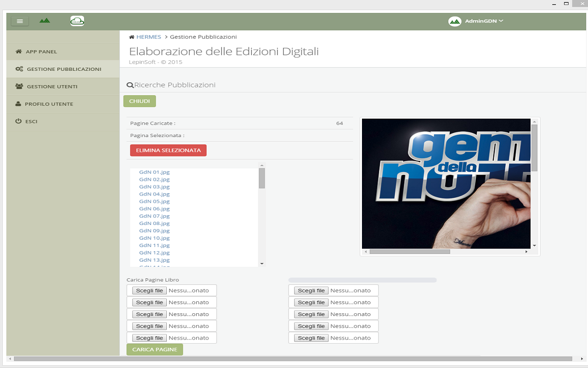Image resolution: width=588 pixels, height=368 pixels.
Task: Open GESTIONE UTENTI section
Action: [x=63, y=86]
